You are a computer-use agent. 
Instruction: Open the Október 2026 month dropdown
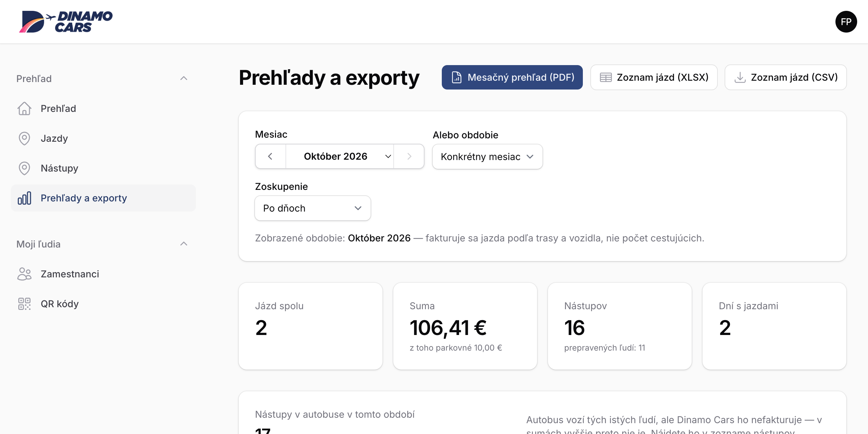coord(340,156)
